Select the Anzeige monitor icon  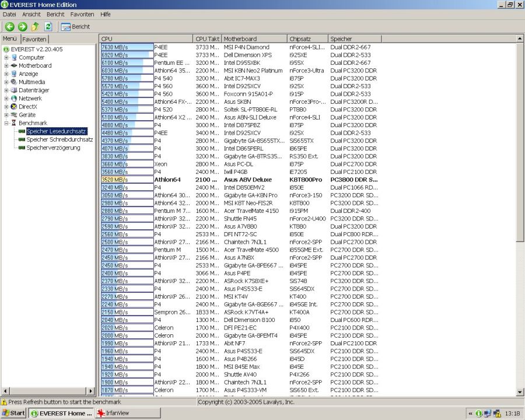point(14,73)
